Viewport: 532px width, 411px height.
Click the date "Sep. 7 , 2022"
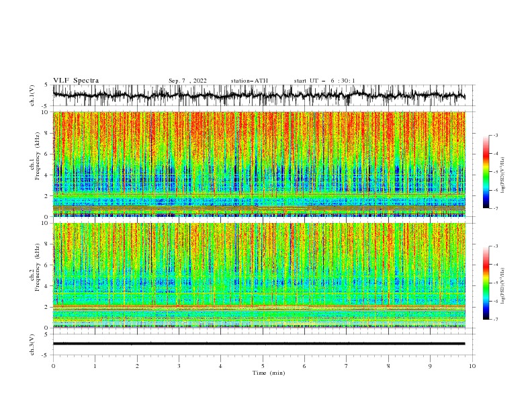point(187,81)
